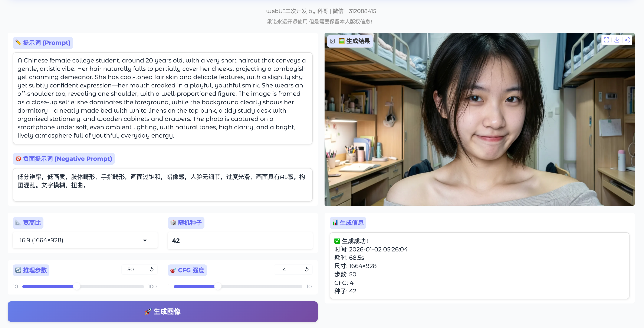This screenshot has height=328, width=644.
Task: Focus the random seed field showing 42
Action: pos(240,241)
